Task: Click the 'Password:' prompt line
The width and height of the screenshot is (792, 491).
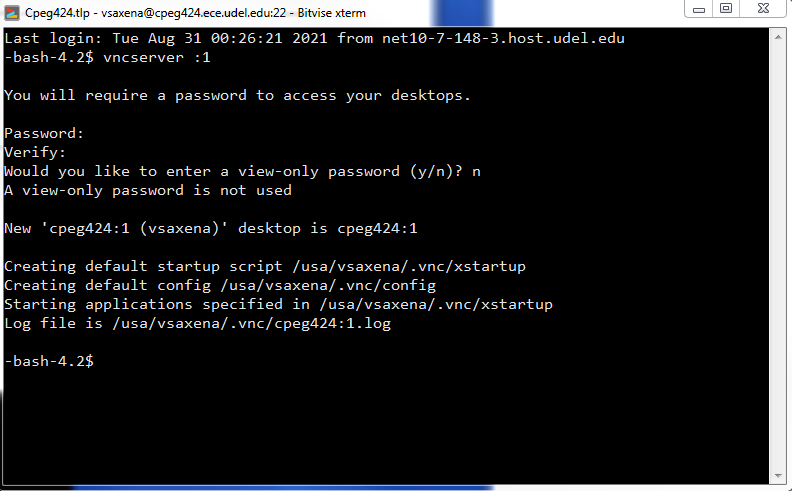Action: pos(44,133)
